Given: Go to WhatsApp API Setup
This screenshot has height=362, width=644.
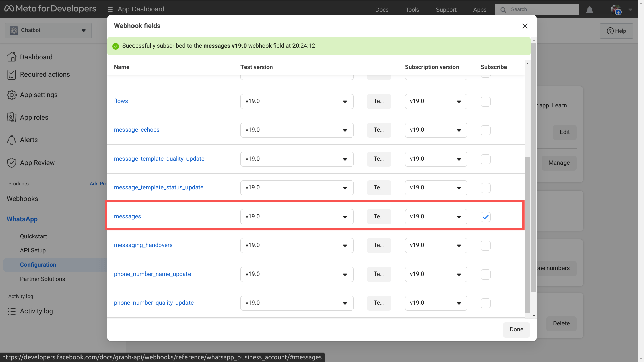Looking at the screenshot, I should point(33,251).
